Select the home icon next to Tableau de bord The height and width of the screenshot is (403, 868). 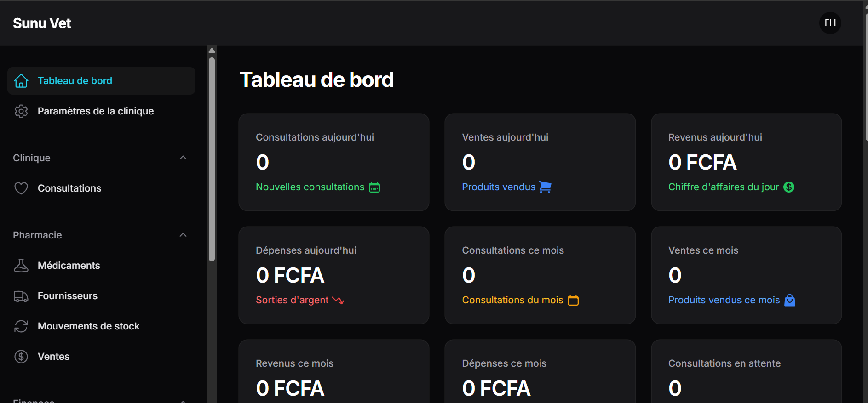[21, 81]
